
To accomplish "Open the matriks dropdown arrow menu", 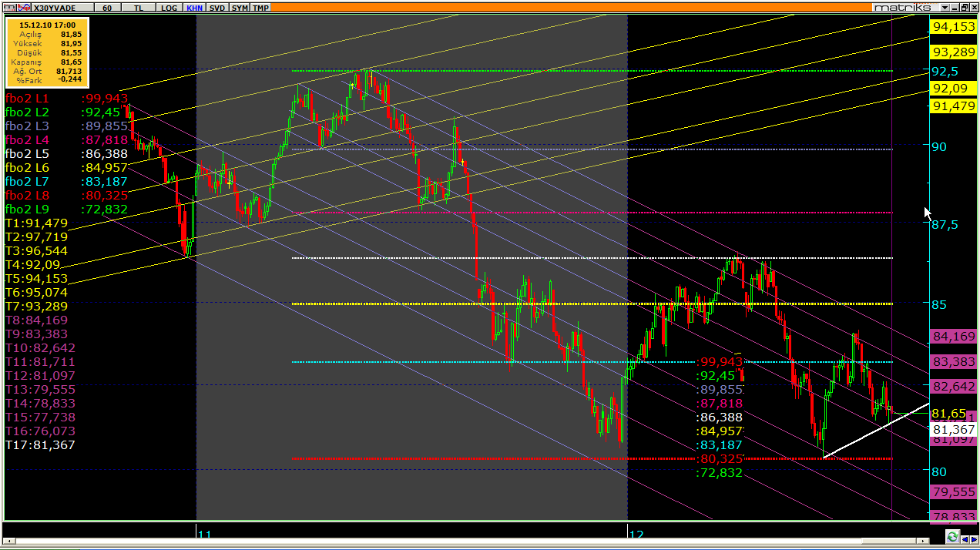I will (944, 7).
